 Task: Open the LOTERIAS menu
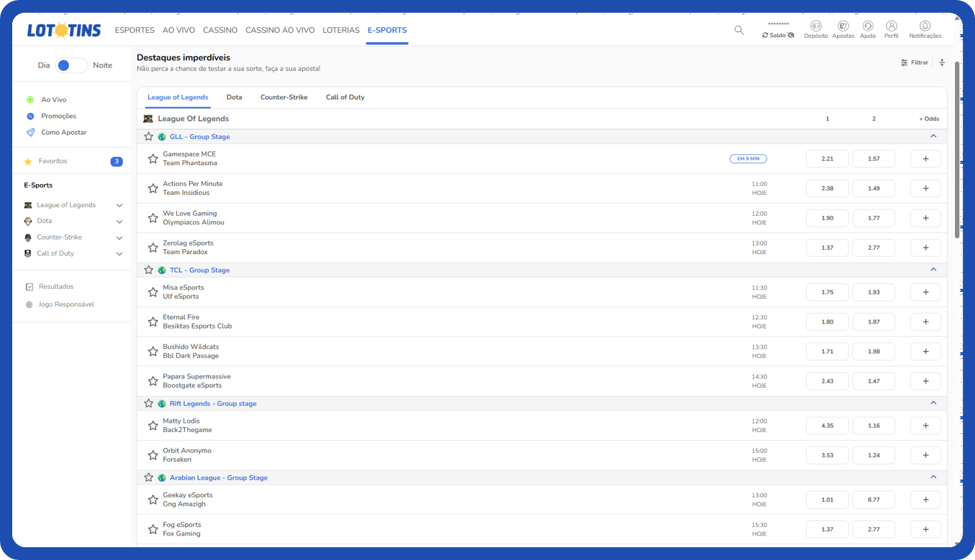[341, 30]
